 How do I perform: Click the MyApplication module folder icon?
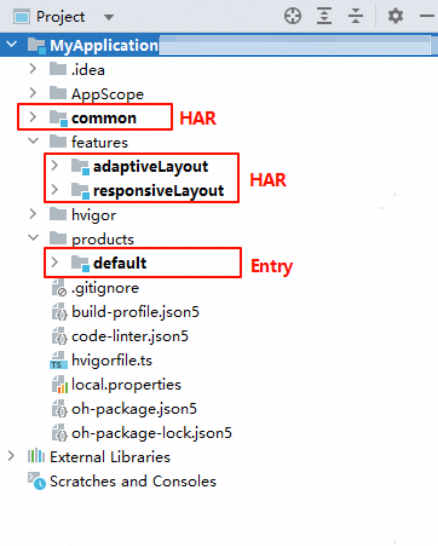(37, 45)
